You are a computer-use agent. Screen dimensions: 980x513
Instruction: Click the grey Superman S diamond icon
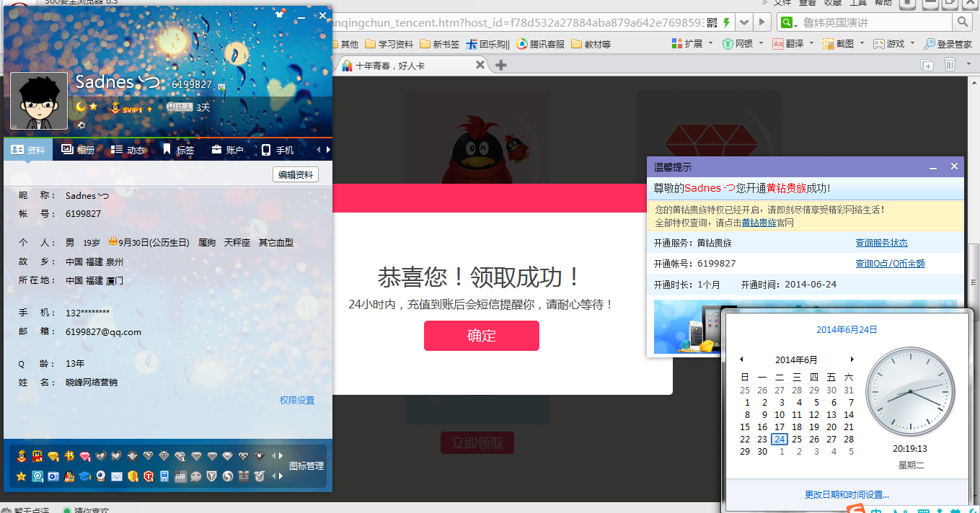tap(243, 456)
